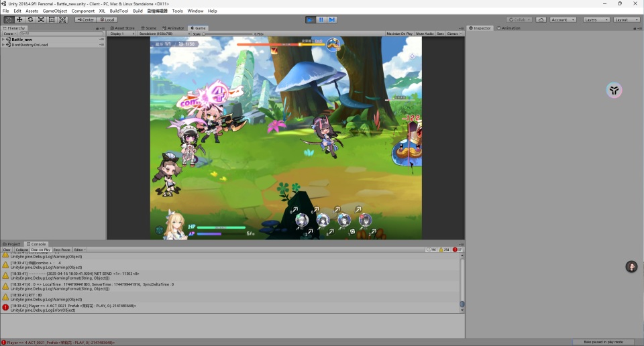Open the Layout dropdown
Viewport: 644px width, 346px height.
click(x=627, y=19)
